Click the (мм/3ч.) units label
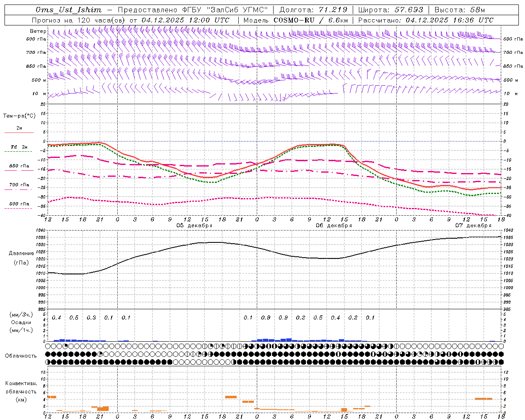Viewport: 525px width, 420px height. click(x=21, y=315)
